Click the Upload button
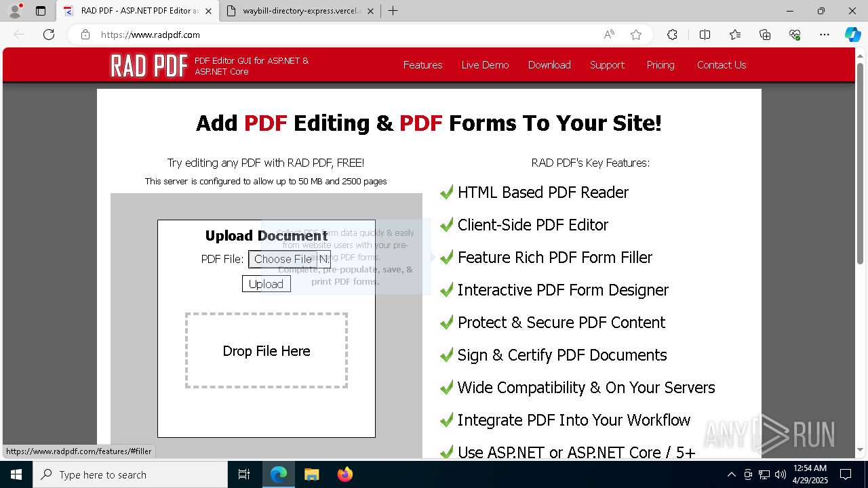 pos(266,284)
